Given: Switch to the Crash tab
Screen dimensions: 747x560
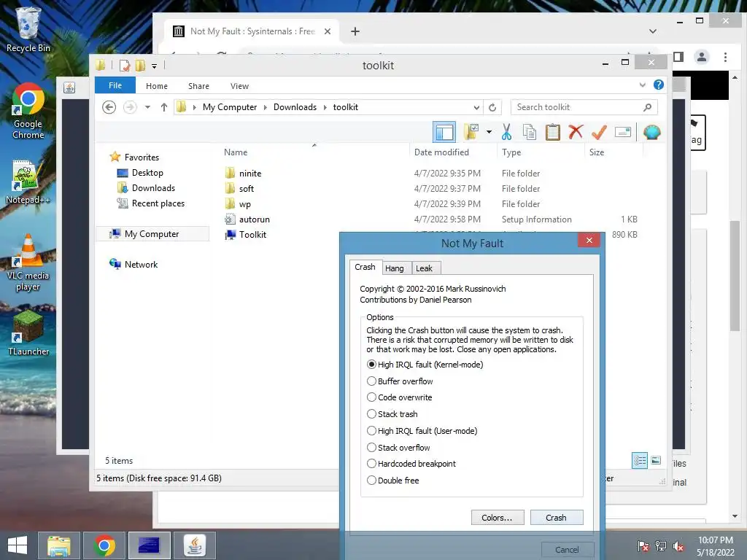Looking at the screenshot, I should tap(365, 267).
